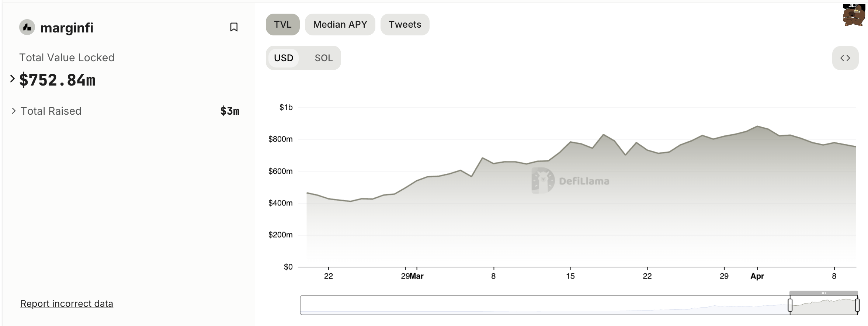Click the Apr marker on chart axis
This screenshot has height=326, width=868.
coord(757,276)
